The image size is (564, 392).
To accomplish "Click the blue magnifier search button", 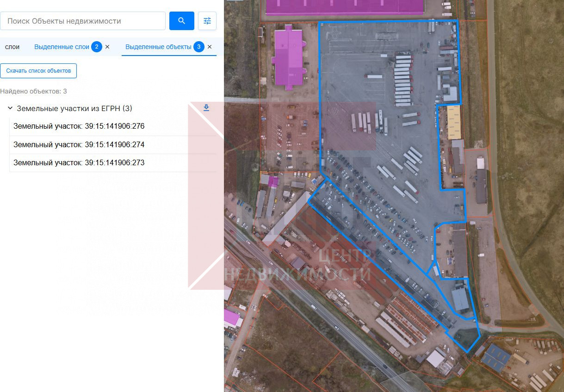I will pos(181,21).
